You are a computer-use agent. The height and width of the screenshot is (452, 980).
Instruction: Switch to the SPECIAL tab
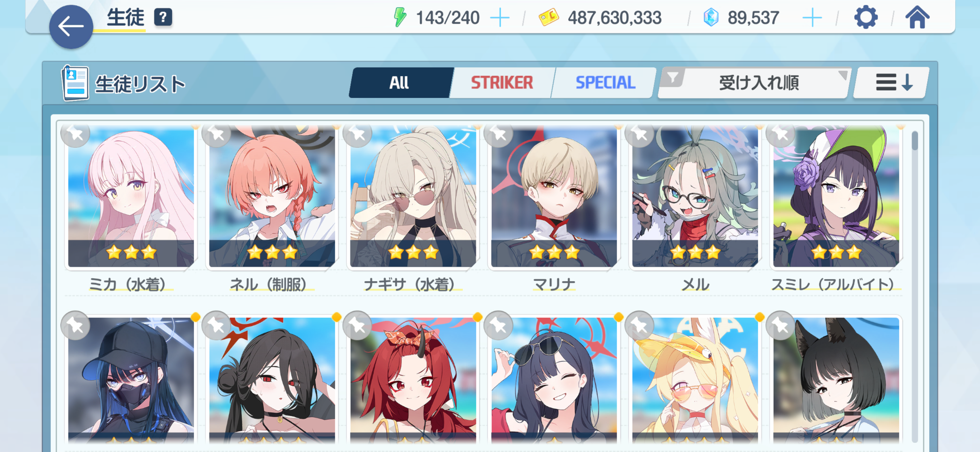pos(605,83)
